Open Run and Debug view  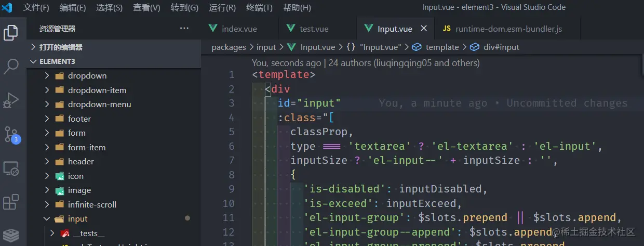click(11, 100)
